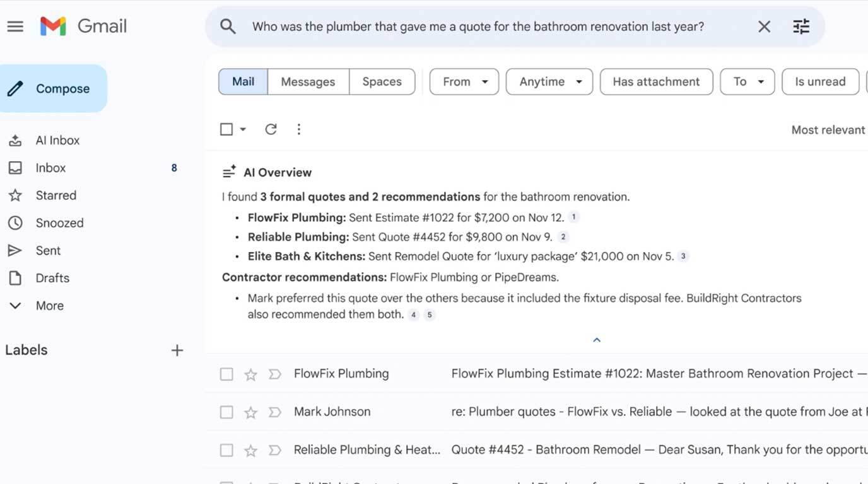Open the Snoozed folder

[59, 222]
